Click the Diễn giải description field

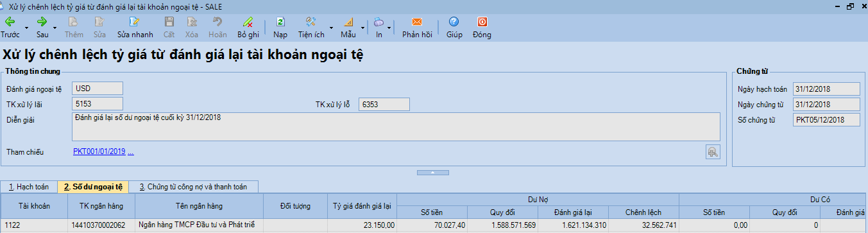click(396, 126)
